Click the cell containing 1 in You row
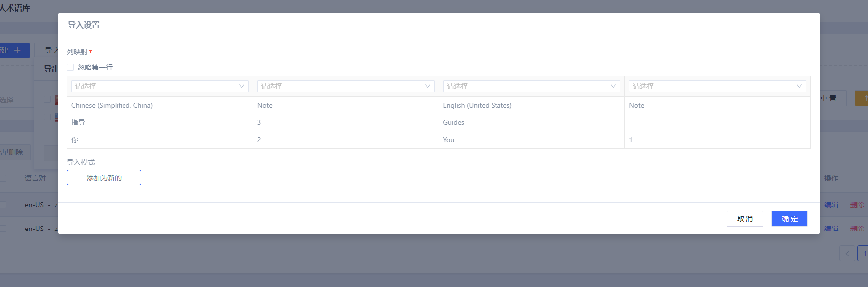The height and width of the screenshot is (287, 868). click(x=717, y=140)
